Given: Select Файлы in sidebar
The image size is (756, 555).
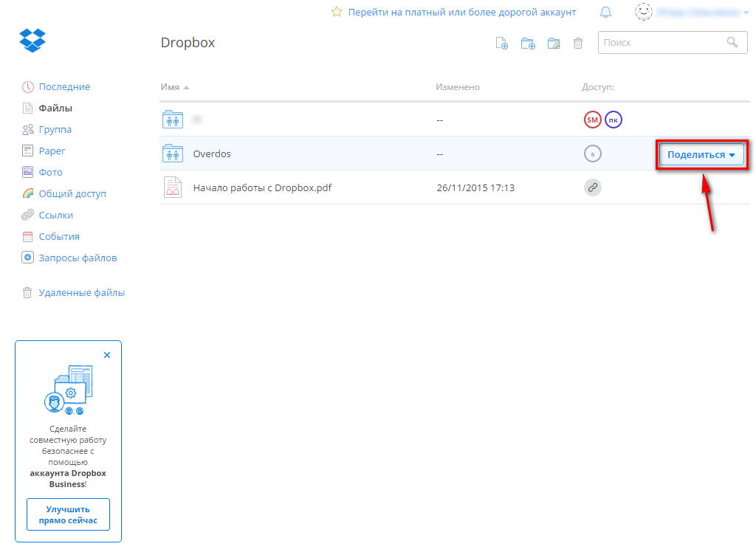Looking at the screenshot, I should pos(55,108).
